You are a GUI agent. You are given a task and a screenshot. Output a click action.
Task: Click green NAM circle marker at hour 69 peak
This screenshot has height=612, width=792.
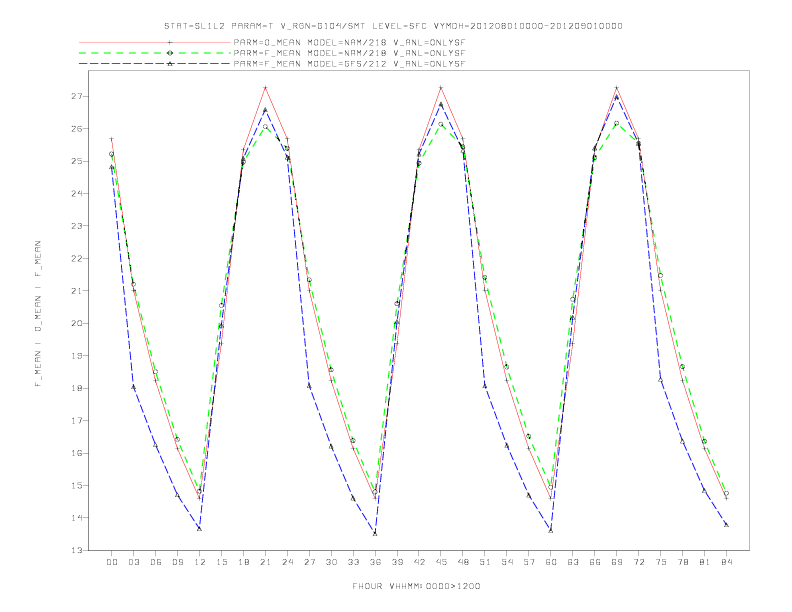pos(617,123)
